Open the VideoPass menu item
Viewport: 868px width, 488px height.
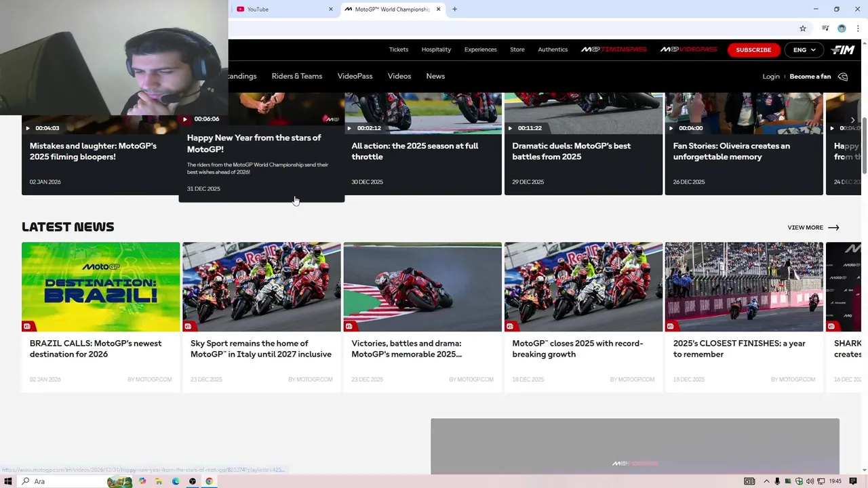pos(355,76)
